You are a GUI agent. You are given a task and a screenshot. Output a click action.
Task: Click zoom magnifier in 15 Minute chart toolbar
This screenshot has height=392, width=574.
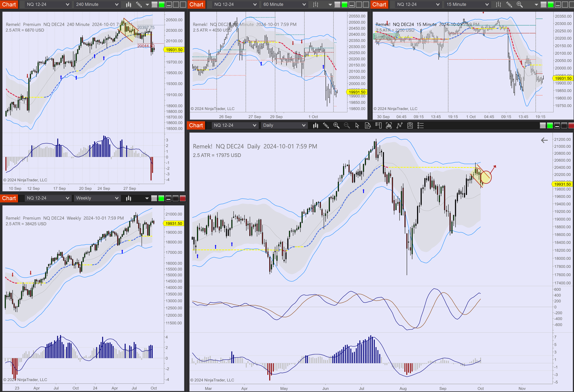tap(519, 4)
